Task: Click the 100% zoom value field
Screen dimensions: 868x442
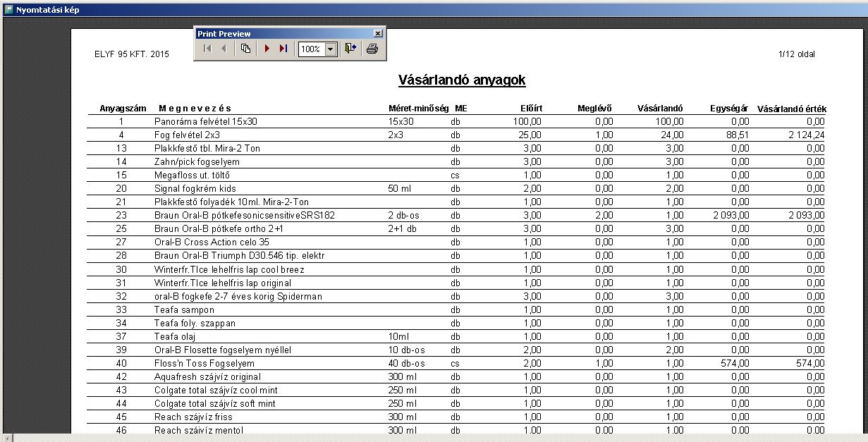Action: coord(312,49)
